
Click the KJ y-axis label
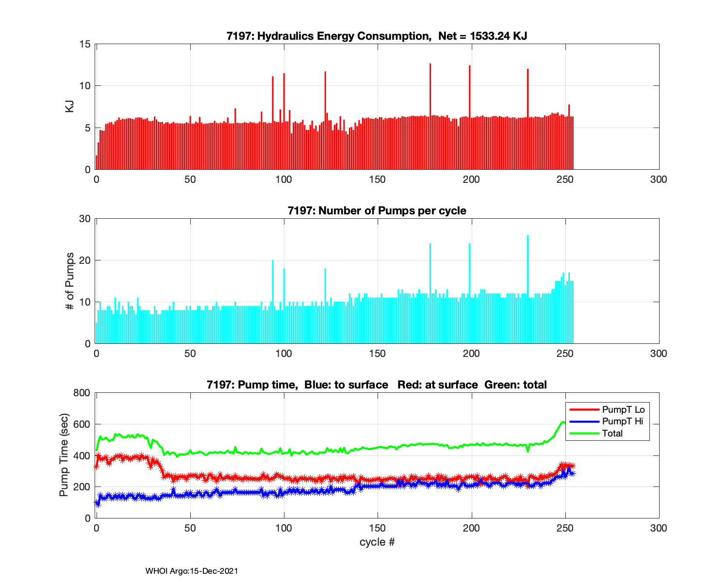coord(70,107)
